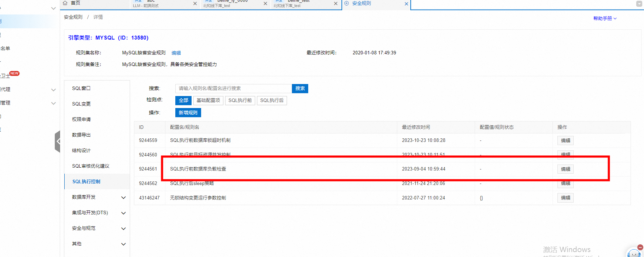Open the SQL变更 category
This screenshot has width=644, height=257.
pyautogui.click(x=97, y=104)
